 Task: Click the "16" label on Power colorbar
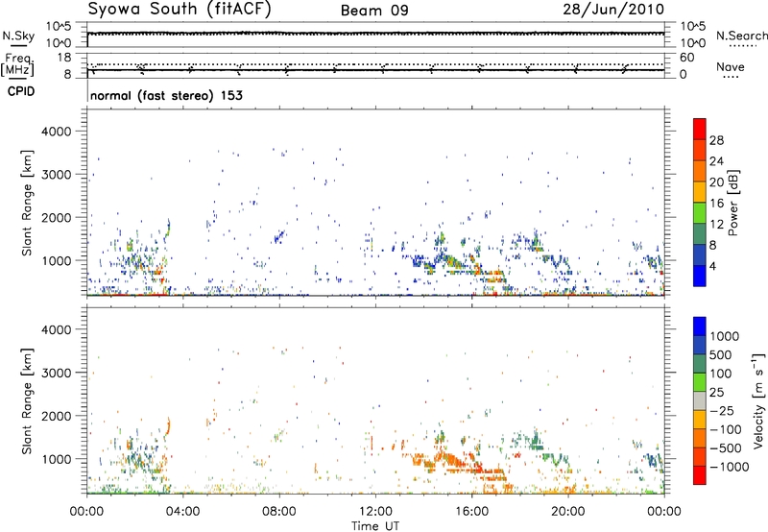tap(716, 204)
